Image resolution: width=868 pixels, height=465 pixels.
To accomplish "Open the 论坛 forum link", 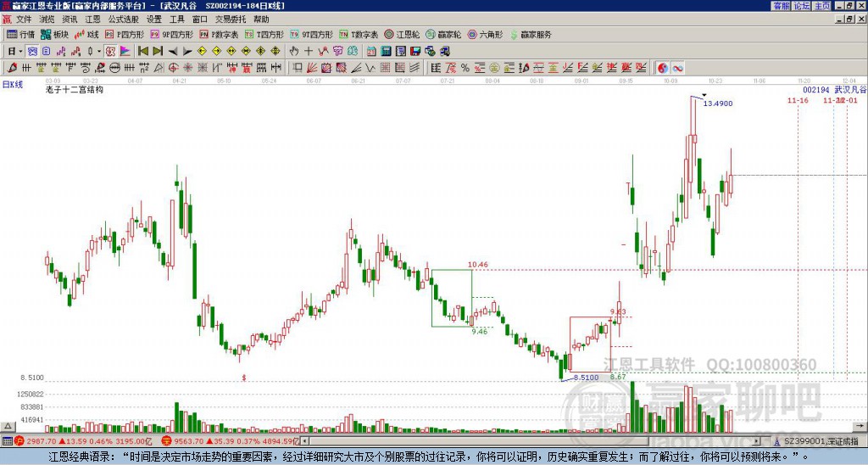I will [801, 6].
